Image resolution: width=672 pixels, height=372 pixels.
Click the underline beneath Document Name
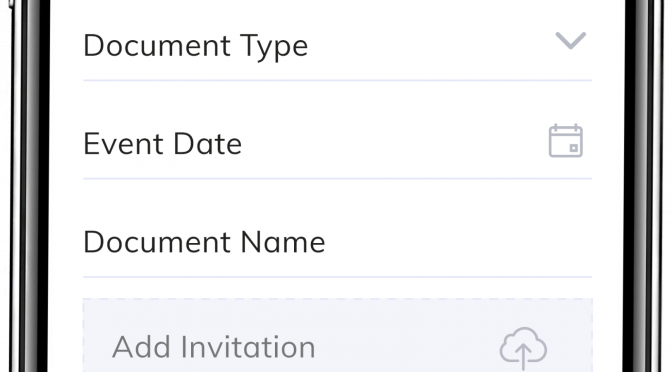[338, 277]
